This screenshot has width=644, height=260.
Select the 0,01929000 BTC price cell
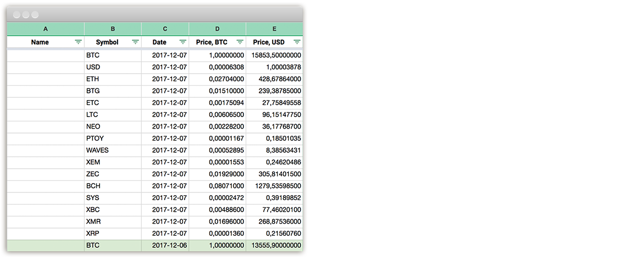click(x=217, y=174)
